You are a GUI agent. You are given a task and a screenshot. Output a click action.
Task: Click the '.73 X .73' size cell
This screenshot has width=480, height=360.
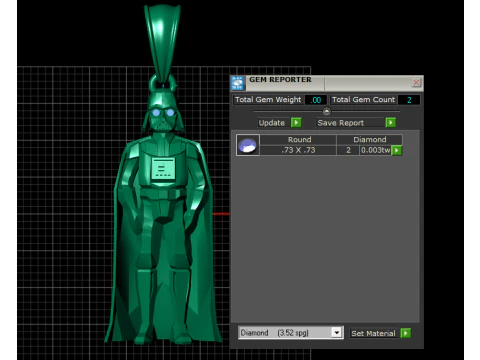pyautogui.click(x=298, y=150)
